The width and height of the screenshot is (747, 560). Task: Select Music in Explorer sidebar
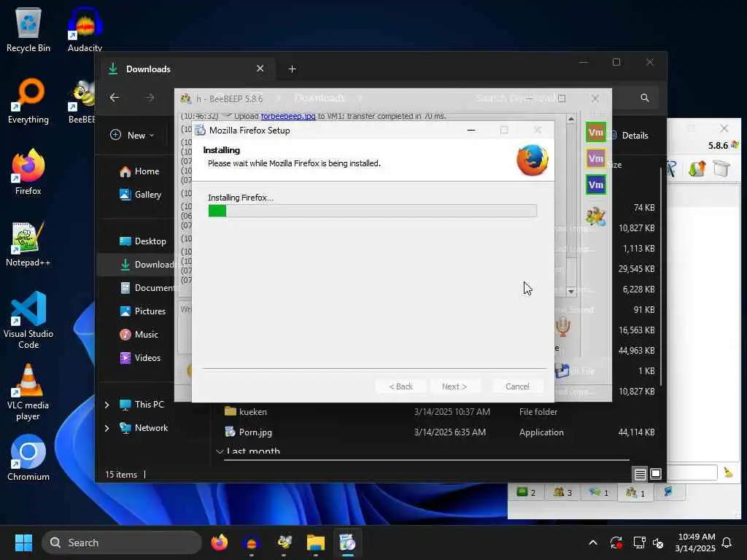[x=138, y=334]
